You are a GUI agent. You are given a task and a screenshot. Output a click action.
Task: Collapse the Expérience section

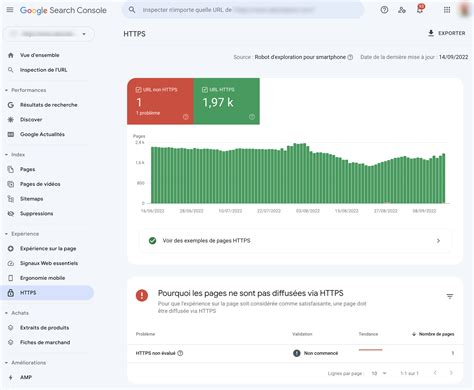pos(6,234)
